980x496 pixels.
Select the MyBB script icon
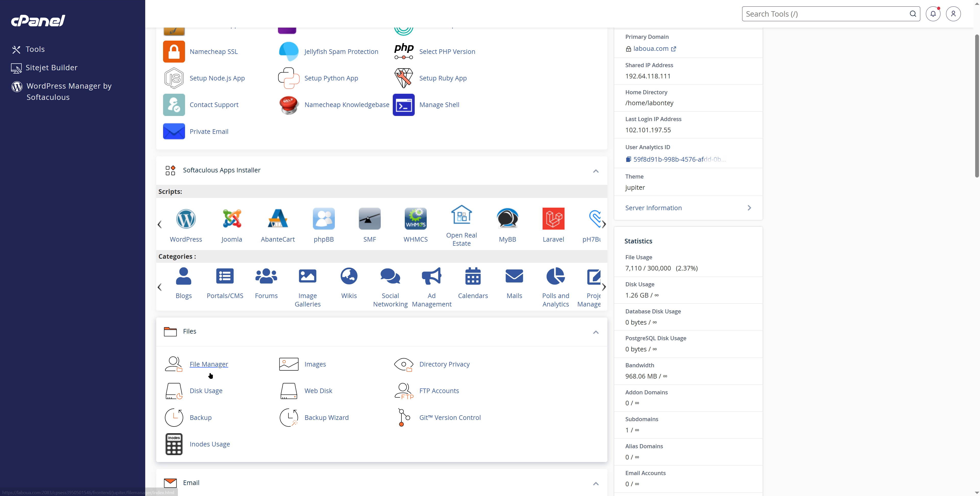(x=508, y=218)
